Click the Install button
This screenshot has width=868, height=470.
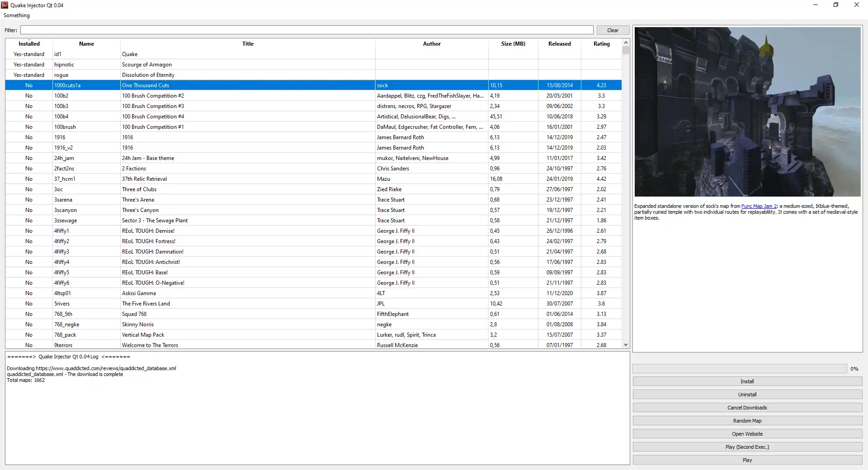tap(747, 381)
